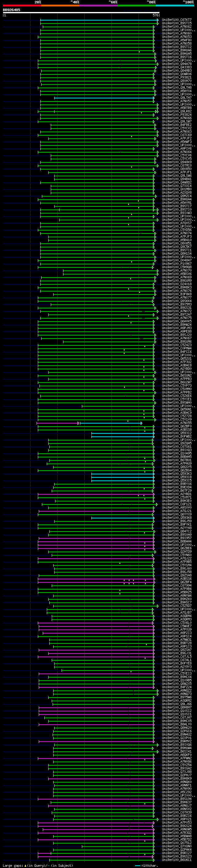
Task: Open the UniRef100_C5YCV2 entry
Action: [177, 128]
